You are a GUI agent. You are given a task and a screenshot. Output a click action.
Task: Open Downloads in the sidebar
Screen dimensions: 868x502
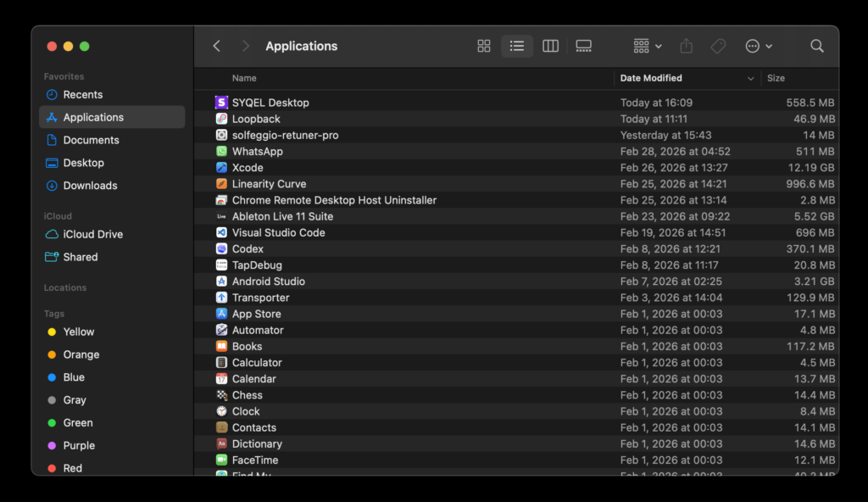[x=90, y=186]
